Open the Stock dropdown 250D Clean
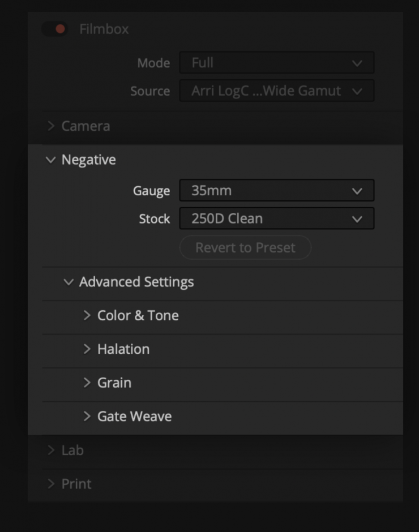419x532 pixels. [276, 218]
